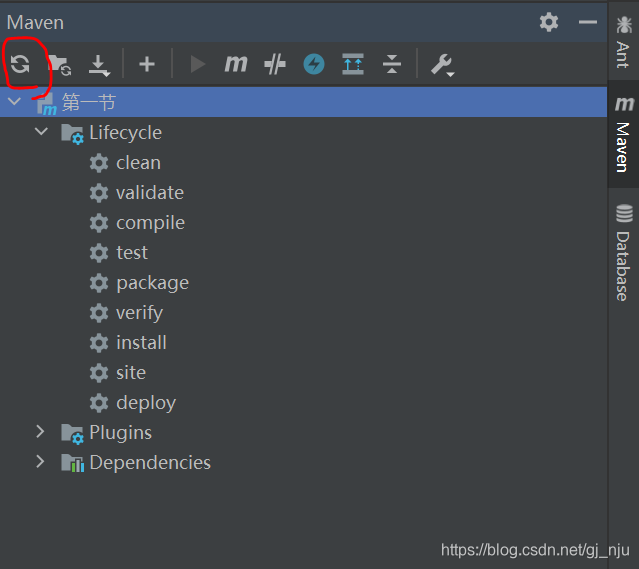This screenshot has width=639, height=569.
Task: Reload all Maven projects
Action: click(20, 64)
